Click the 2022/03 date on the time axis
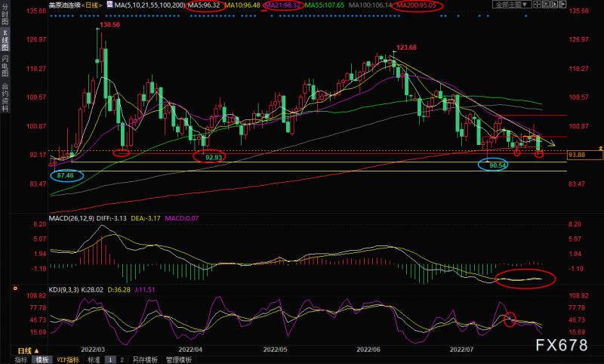The image size is (604, 364). (93, 350)
